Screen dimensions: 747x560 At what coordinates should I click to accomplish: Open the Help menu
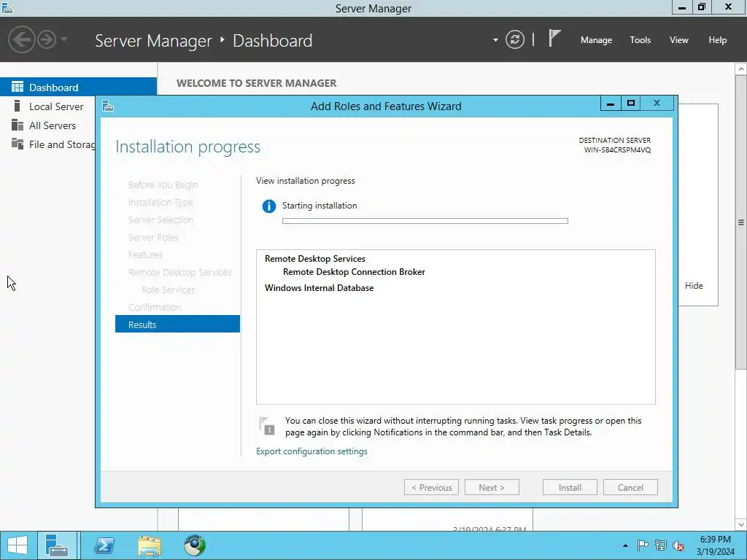click(x=717, y=40)
